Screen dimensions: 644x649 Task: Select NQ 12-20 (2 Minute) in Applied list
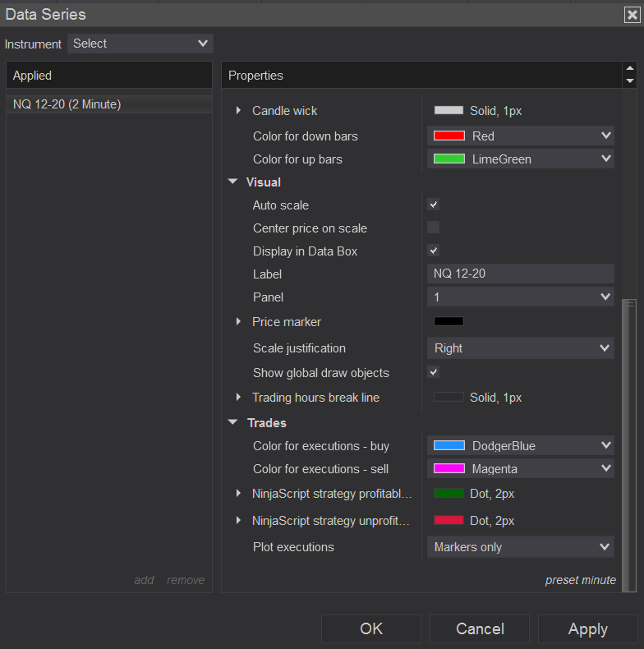tap(67, 104)
